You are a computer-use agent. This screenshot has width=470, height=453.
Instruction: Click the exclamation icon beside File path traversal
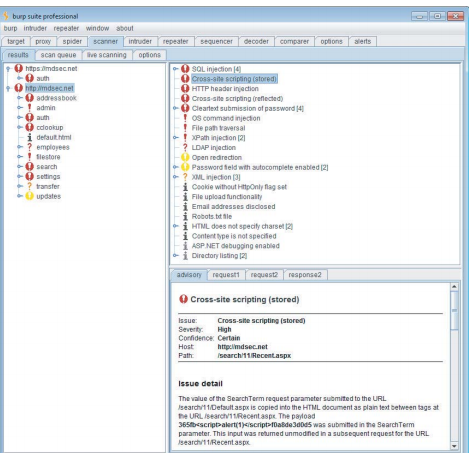pos(185,128)
